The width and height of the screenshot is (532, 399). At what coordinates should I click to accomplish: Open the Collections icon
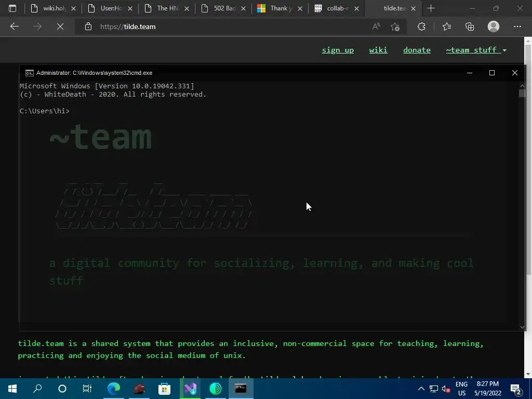(470, 26)
